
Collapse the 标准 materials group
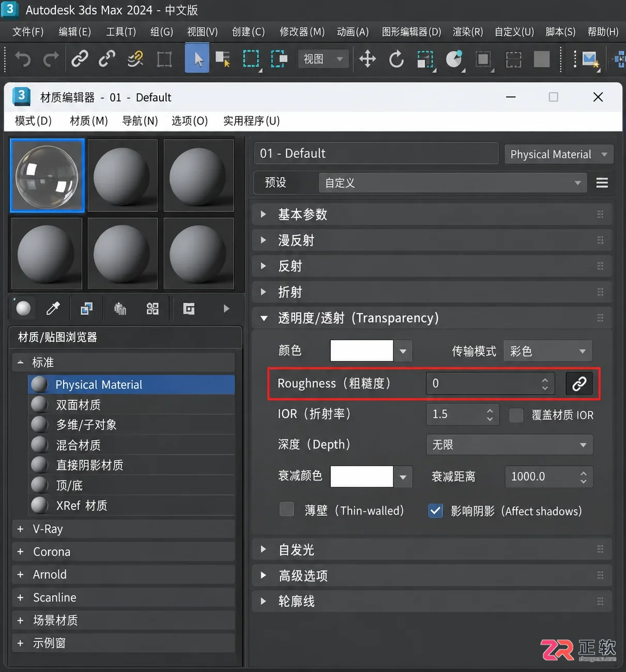click(123, 362)
